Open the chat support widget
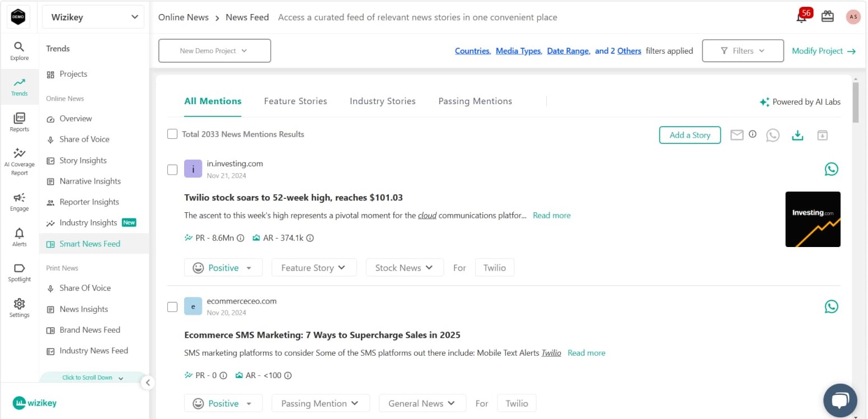The image size is (868, 419). tap(840, 400)
